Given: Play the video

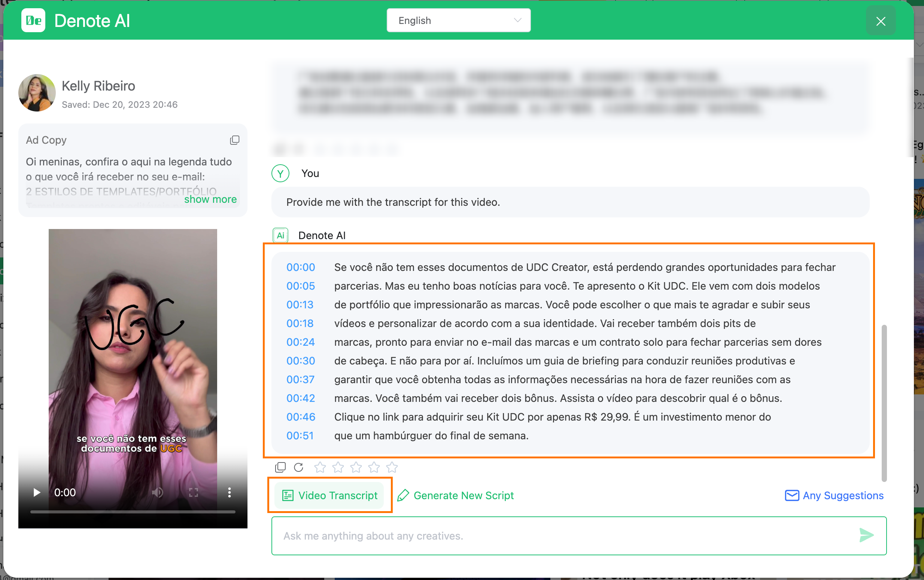Looking at the screenshot, I should coord(37,492).
